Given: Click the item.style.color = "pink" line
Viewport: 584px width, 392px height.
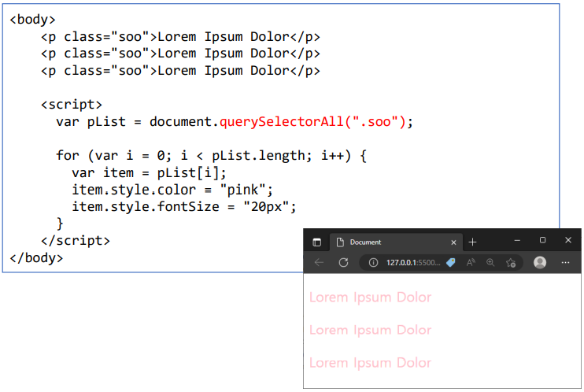Looking at the screenshot, I should (172, 190).
